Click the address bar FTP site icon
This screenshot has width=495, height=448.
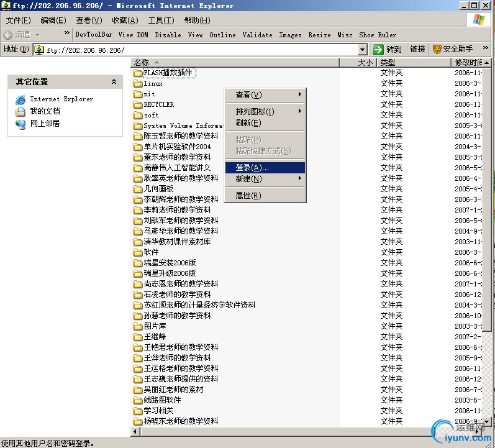pyautogui.click(x=39, y=50)
